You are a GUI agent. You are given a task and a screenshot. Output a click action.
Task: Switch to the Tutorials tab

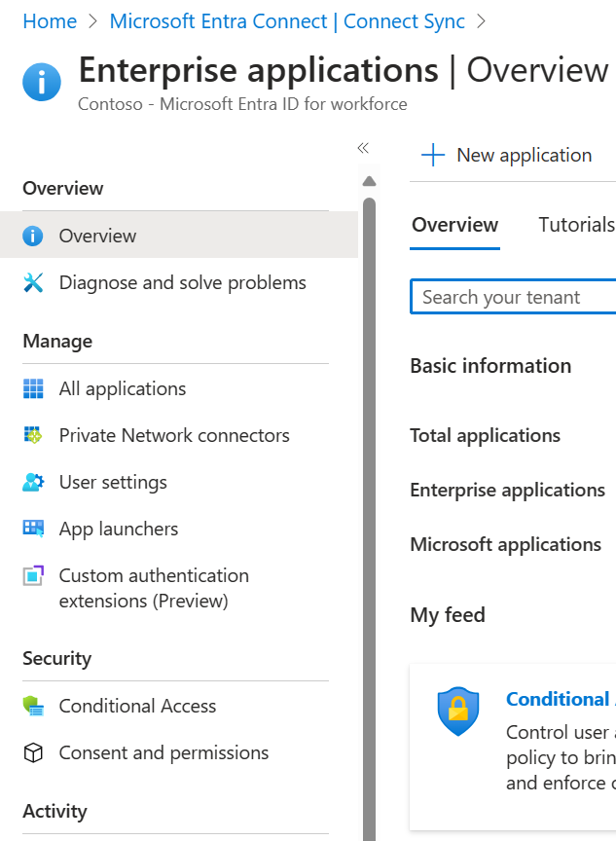[576, 224]
